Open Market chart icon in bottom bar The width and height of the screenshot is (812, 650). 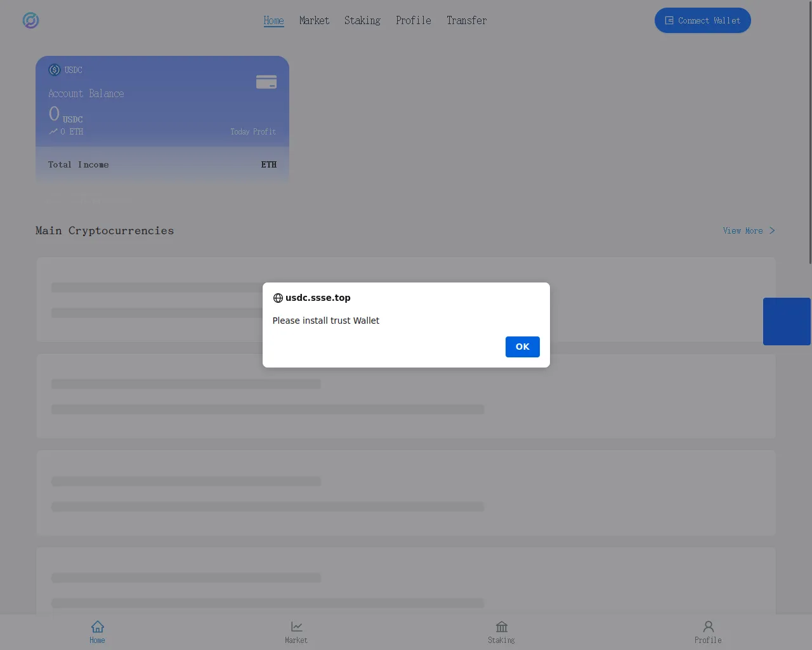[296, 627]
